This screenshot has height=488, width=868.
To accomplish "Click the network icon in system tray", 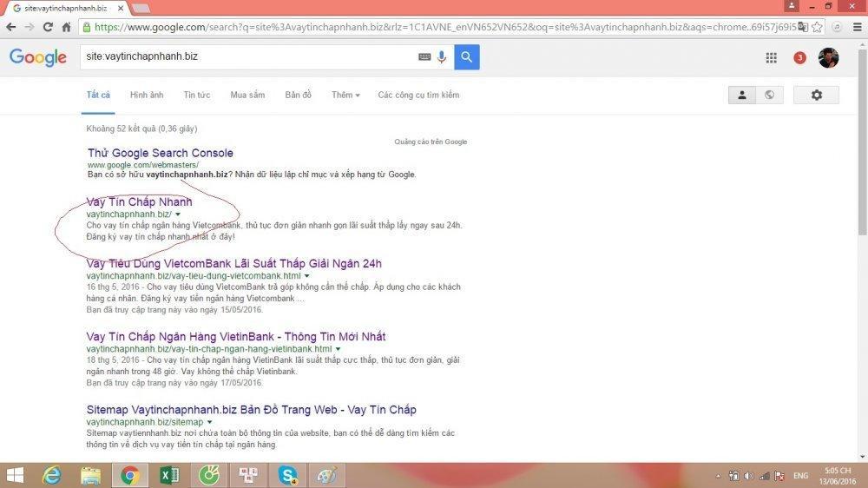I will (764, 476).
